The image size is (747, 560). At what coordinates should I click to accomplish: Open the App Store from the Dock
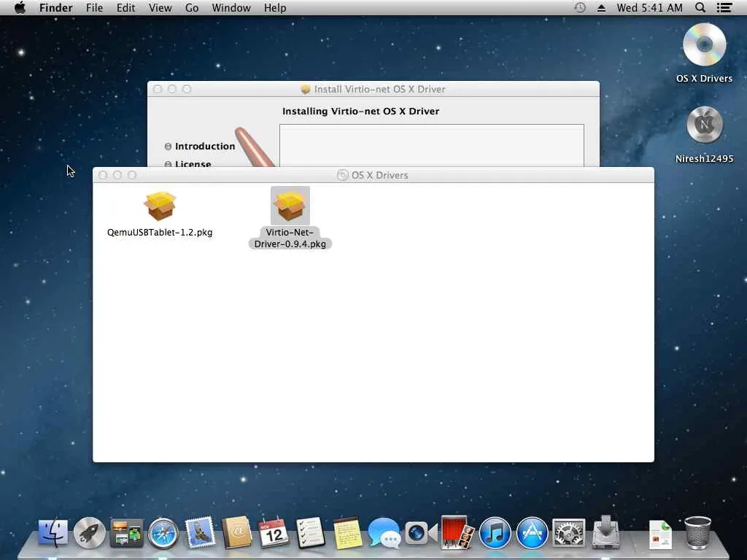[x=532, y=532]
